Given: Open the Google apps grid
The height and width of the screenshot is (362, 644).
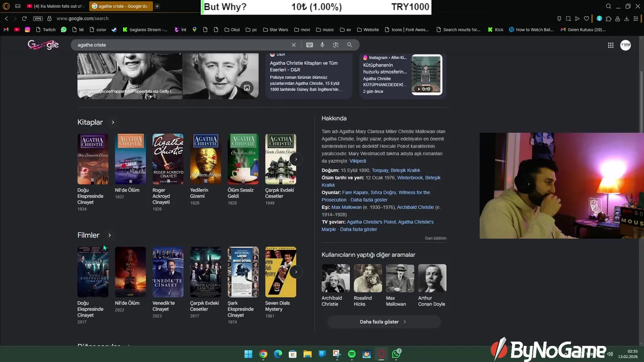Looking at the screenshot, I should pos(611,45).
